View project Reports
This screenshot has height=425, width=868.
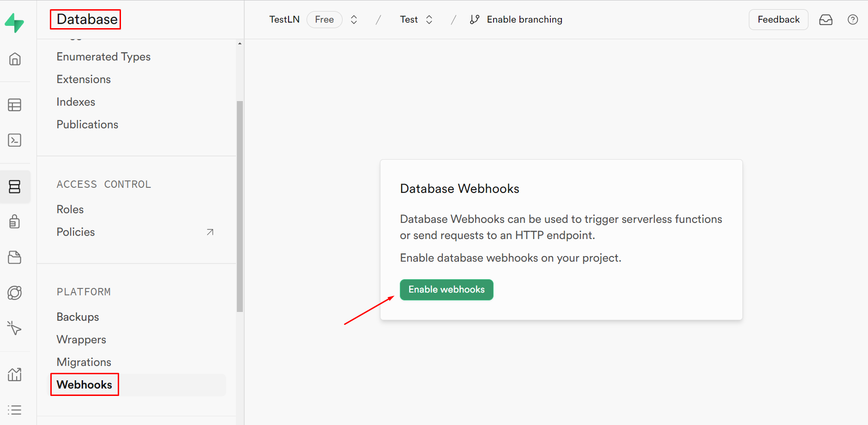point(15,375)
